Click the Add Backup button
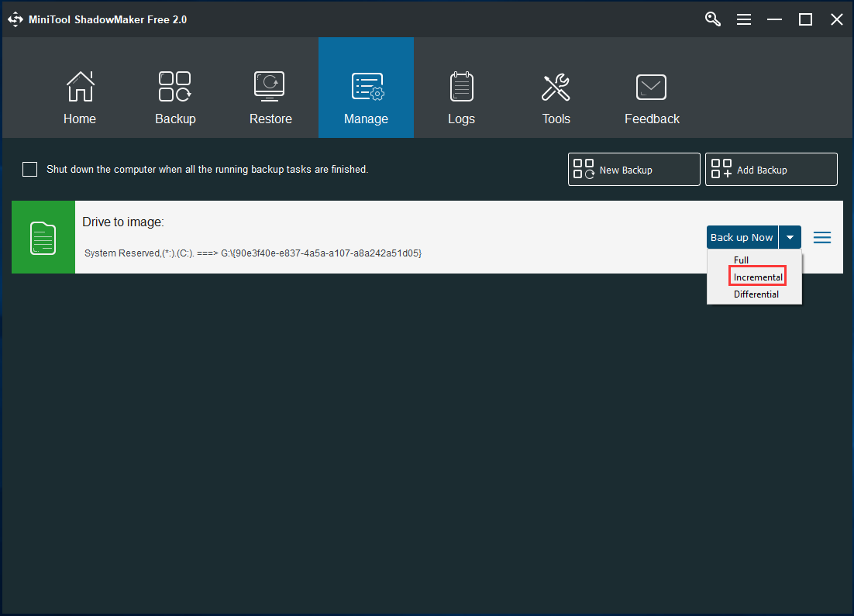This screenshot has height=616, width=854. pyautogui.click(x=771, y=170)
